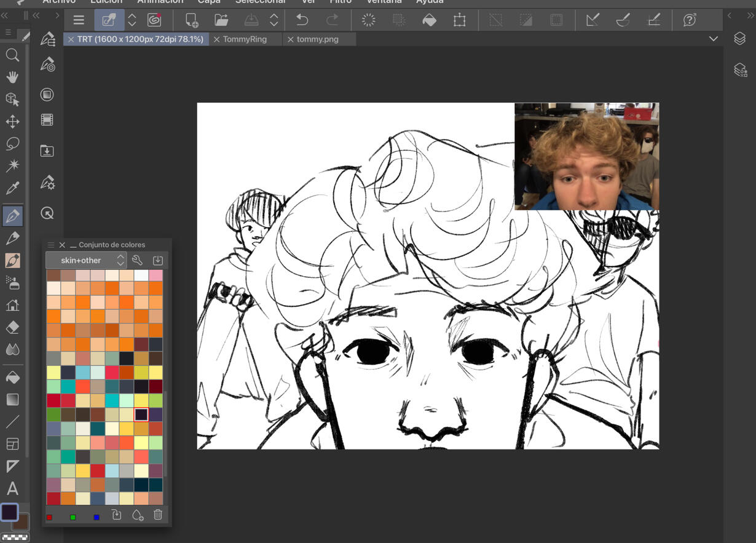Select the Zoom magnifier tool
The width and height of the screenshot is (756, 543).
(12, 55)
